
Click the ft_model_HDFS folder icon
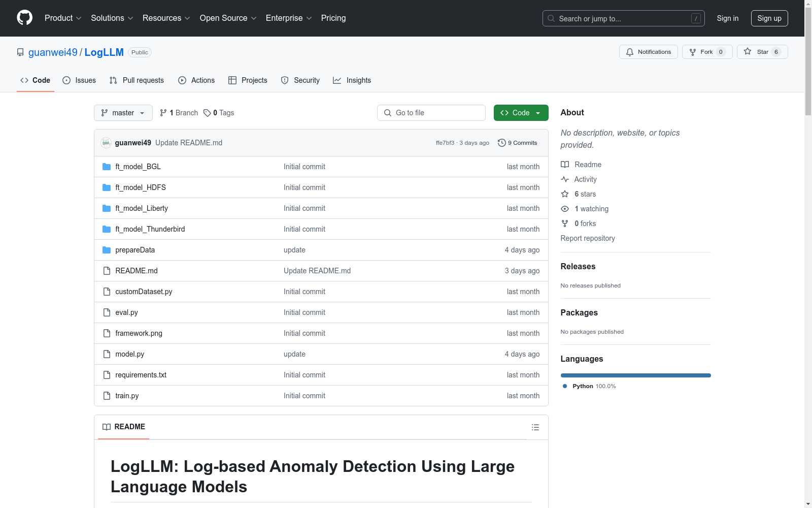(107, 187)
